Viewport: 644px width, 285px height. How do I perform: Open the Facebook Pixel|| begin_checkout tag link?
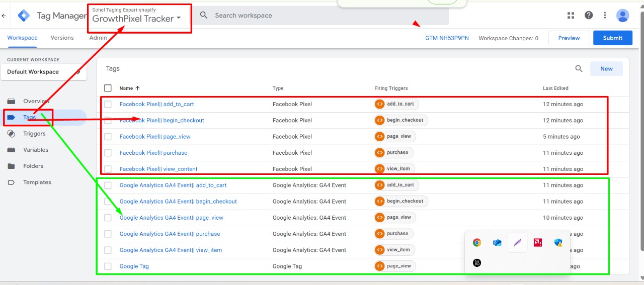[162, 120]
